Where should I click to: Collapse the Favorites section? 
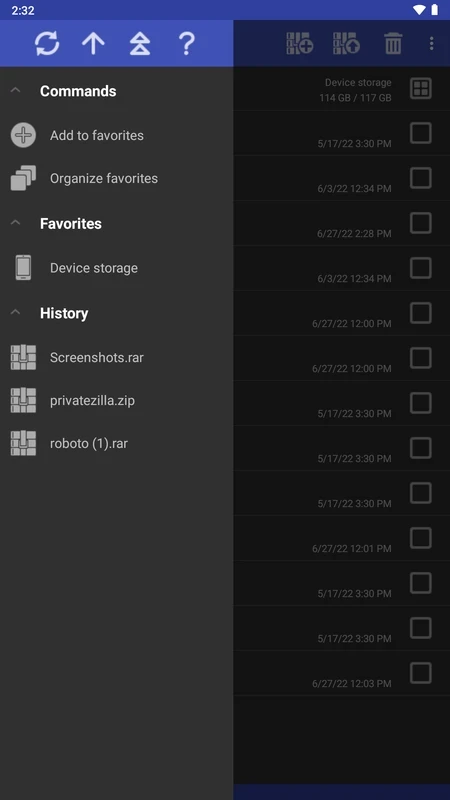[x=15, y=223]
